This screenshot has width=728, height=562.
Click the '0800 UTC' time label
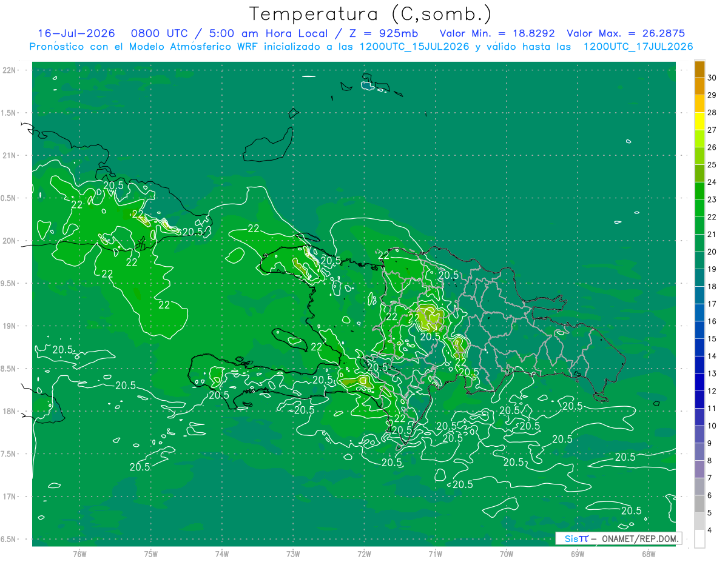pyautogui.click(x=161, y=33)
